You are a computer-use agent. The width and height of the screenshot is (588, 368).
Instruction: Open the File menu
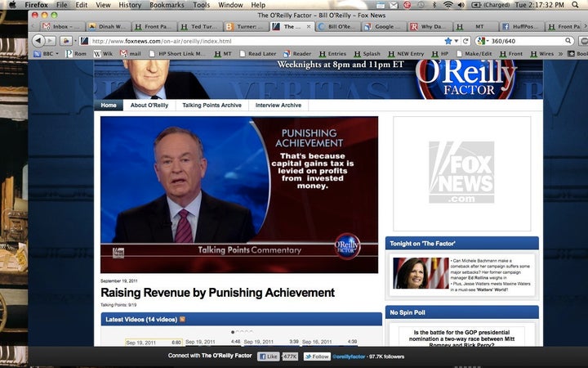coord(62,5)
